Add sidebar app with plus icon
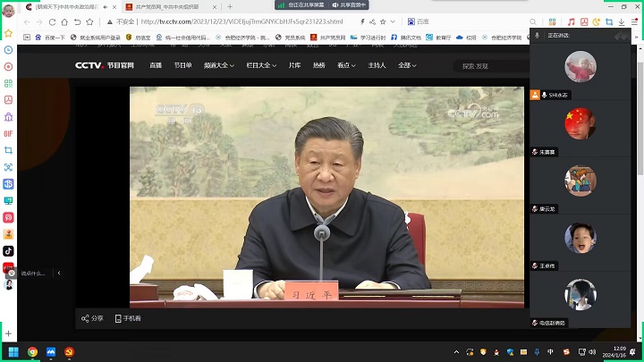The image size is (644, 362). pyautogui.click(x=8, y=333)
